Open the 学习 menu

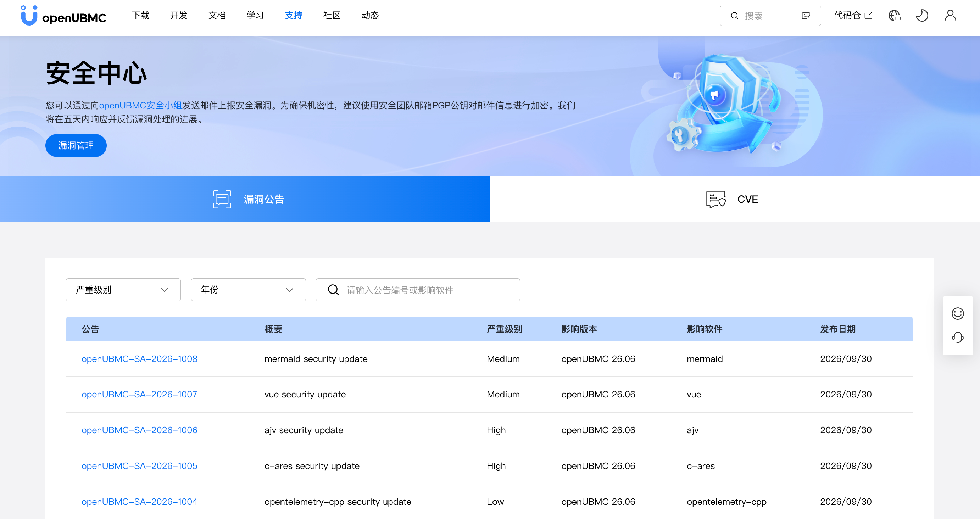click(255, 16)
